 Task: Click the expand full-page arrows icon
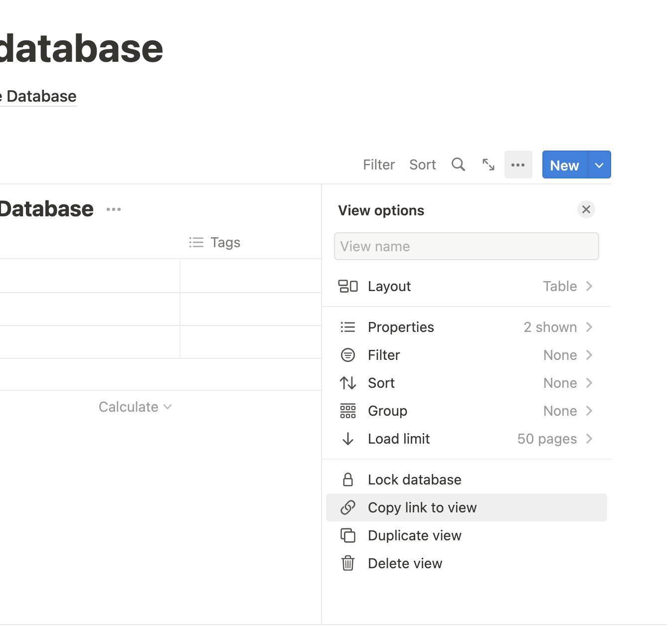point(489,164)
